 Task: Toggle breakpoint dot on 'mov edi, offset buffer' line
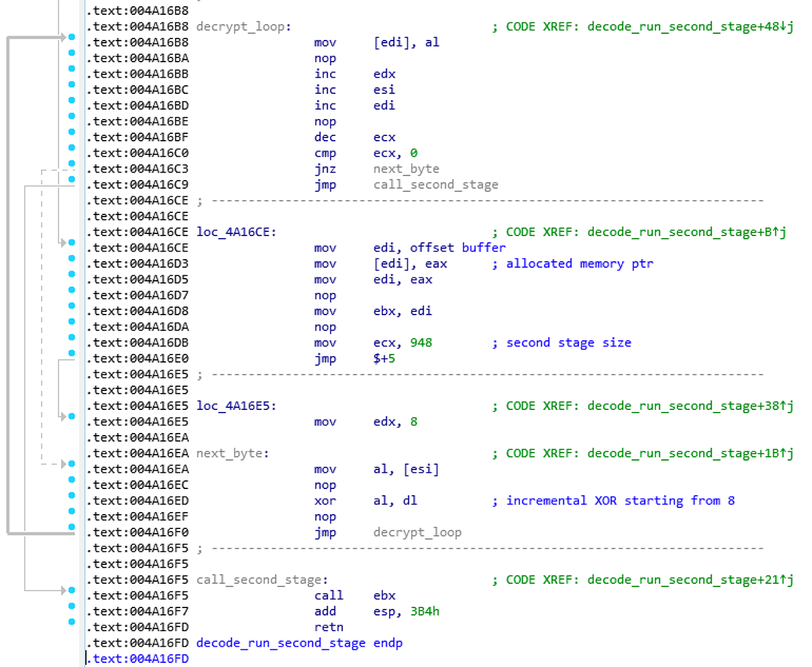click(x=72, y=241)
